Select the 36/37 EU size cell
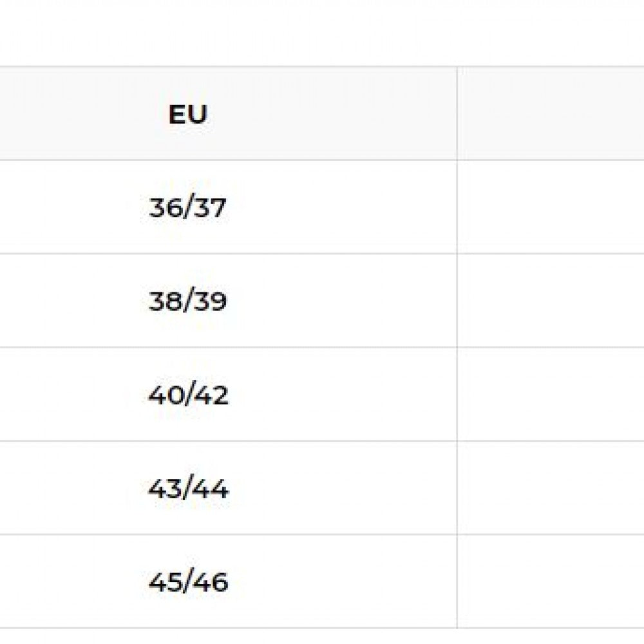Viewport: 644px width, 644px height. (x=187, y=208)
